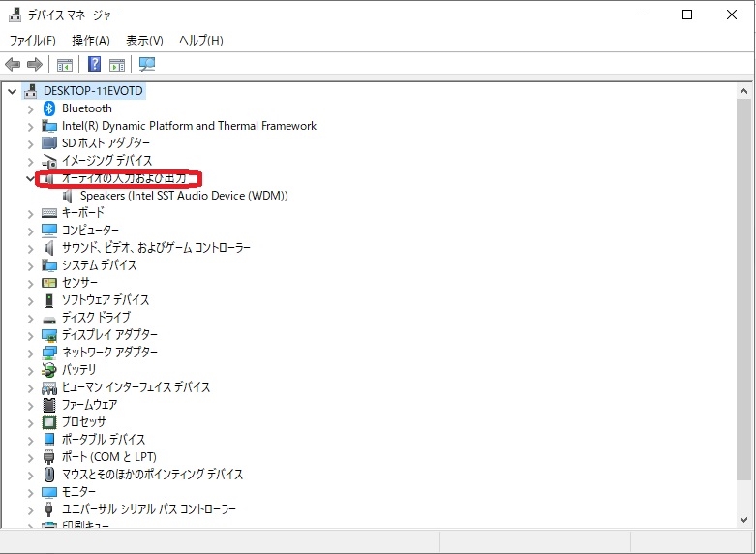This screenshot has width=756, height=554.
Task: Select Intel(R) Dynamic Platform and Thermal Framework row
Action: coord(189,126)
